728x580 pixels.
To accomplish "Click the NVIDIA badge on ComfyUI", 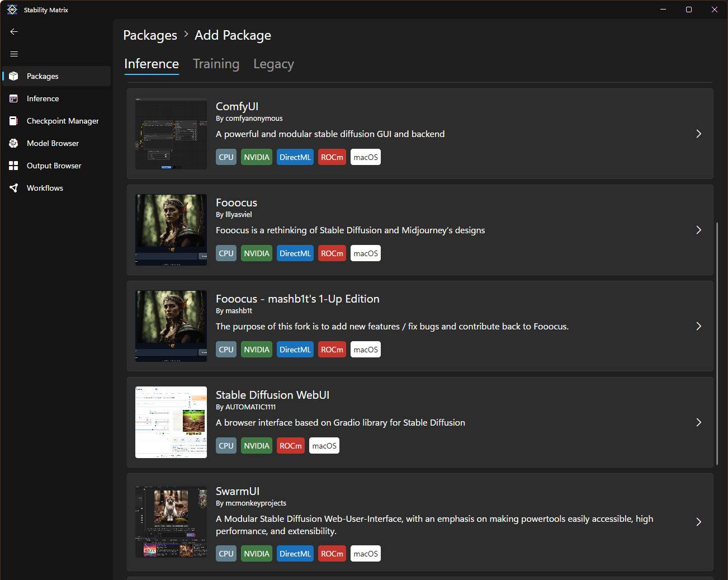I will [257, 157].
